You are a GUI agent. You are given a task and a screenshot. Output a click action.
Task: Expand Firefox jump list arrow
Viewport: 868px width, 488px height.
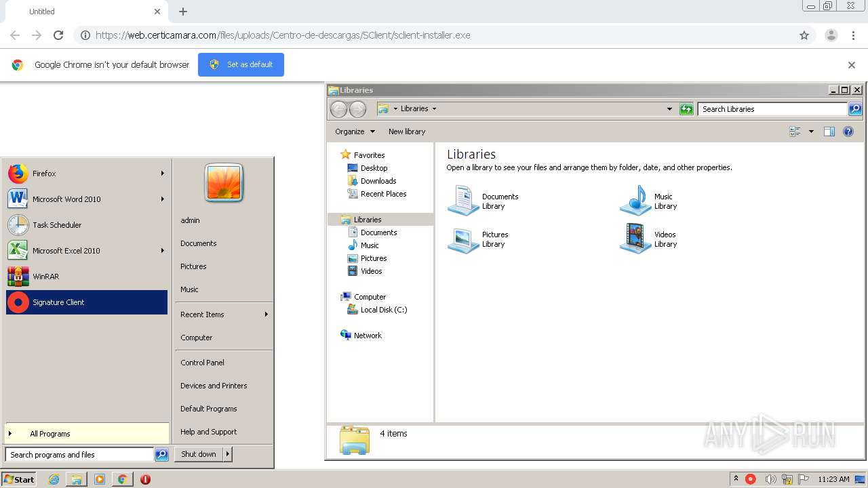(x=163, y=174)
